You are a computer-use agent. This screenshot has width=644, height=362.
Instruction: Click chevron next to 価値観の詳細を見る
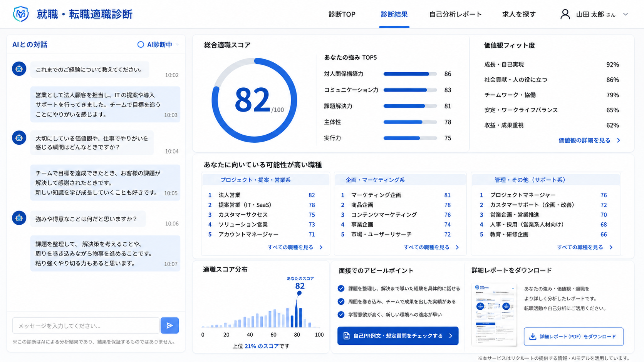click(x=619, y=140)
